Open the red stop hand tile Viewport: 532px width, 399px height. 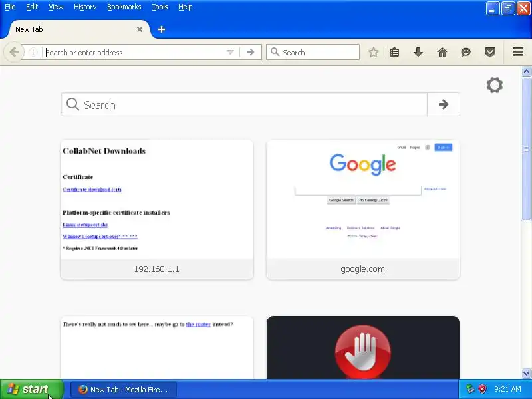(x=363, y=348)
